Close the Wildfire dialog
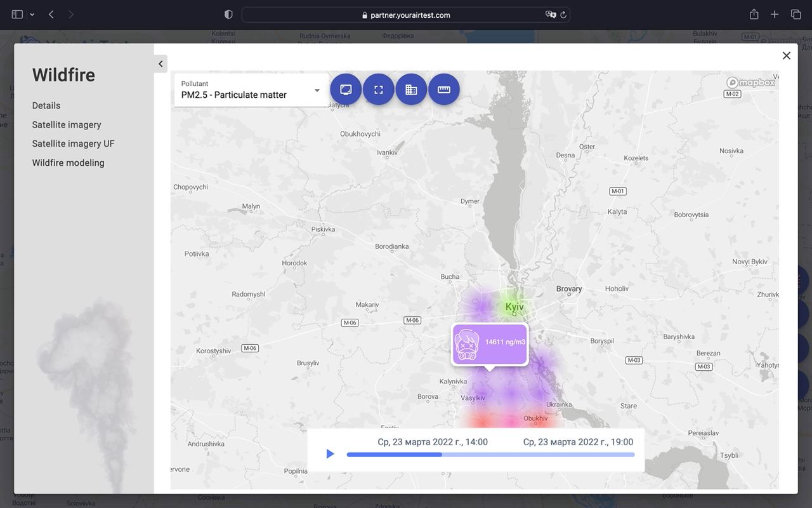The image size is (812, 508). tap(787, 56)
